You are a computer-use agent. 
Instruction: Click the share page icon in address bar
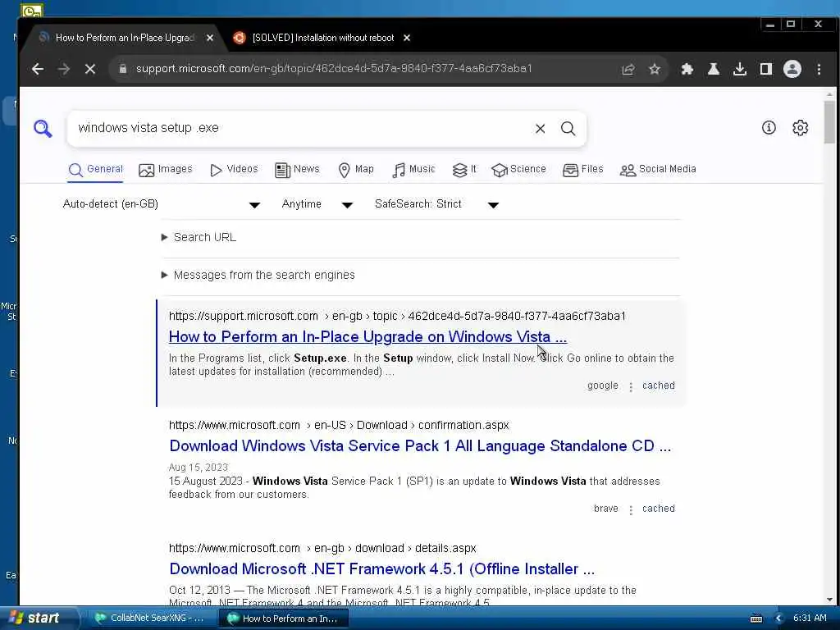[628, 69]
